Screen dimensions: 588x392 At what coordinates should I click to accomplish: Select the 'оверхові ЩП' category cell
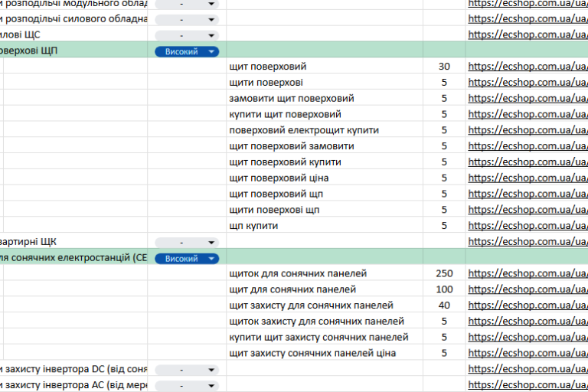73,51
